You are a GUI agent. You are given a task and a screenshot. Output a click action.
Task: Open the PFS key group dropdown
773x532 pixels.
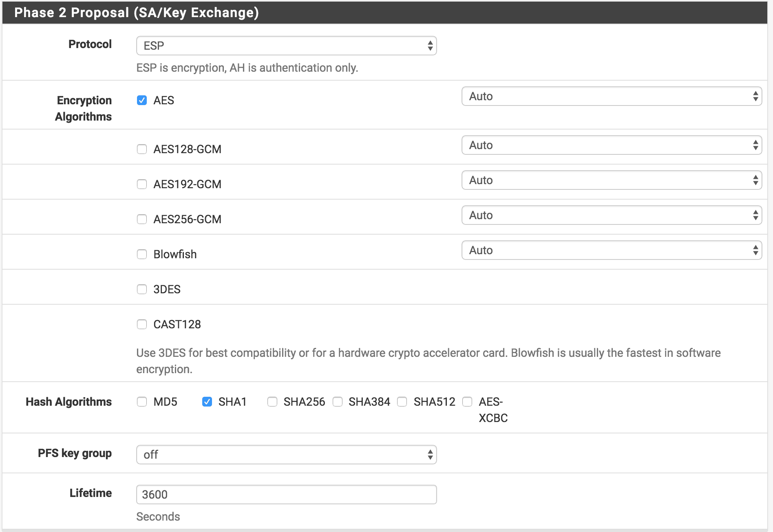click(x=287, y=455)
